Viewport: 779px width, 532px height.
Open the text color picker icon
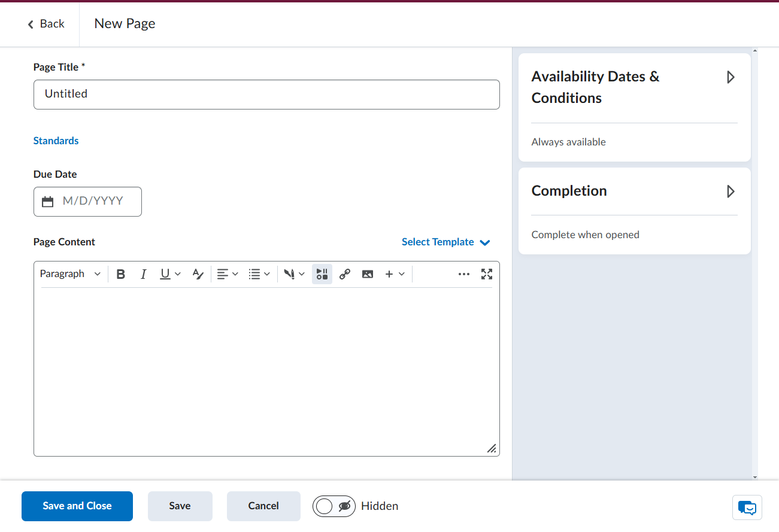(x=198, y=274)
